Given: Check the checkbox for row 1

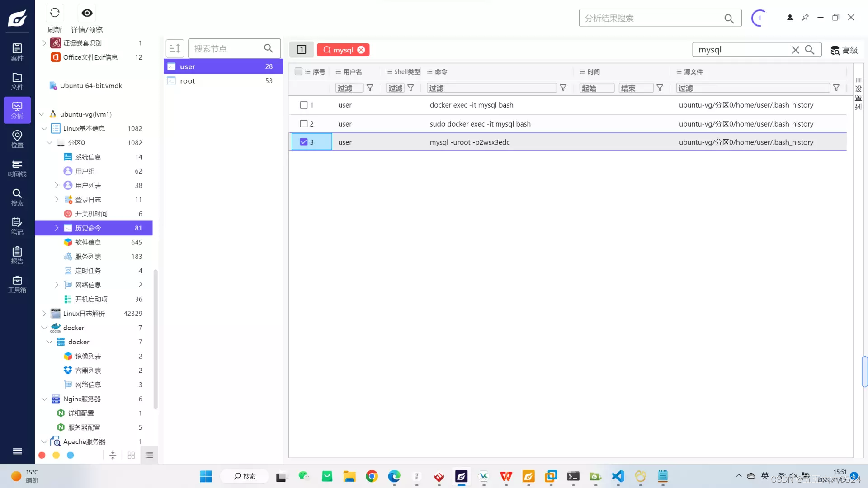Looking at the screenshot, I should pyautogui.click(x=304, y=105).
